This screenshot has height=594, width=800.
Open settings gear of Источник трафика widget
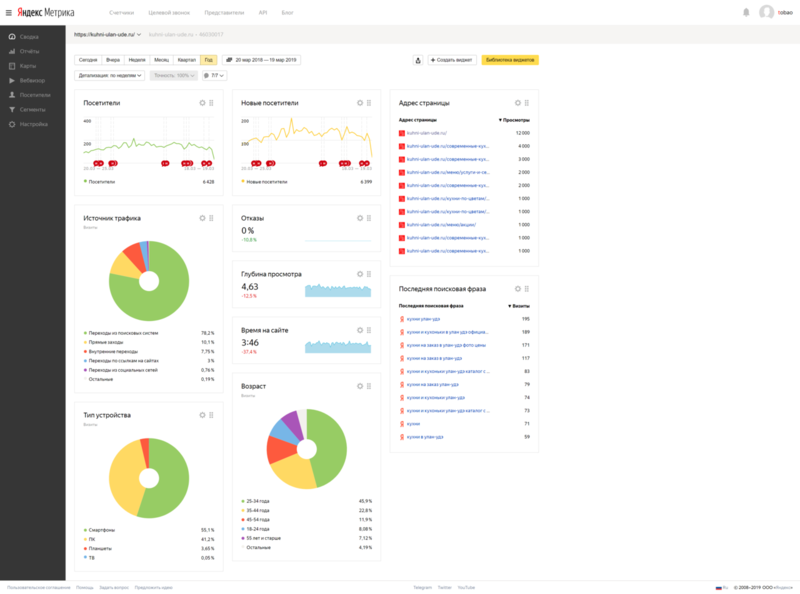click(202, 217)
